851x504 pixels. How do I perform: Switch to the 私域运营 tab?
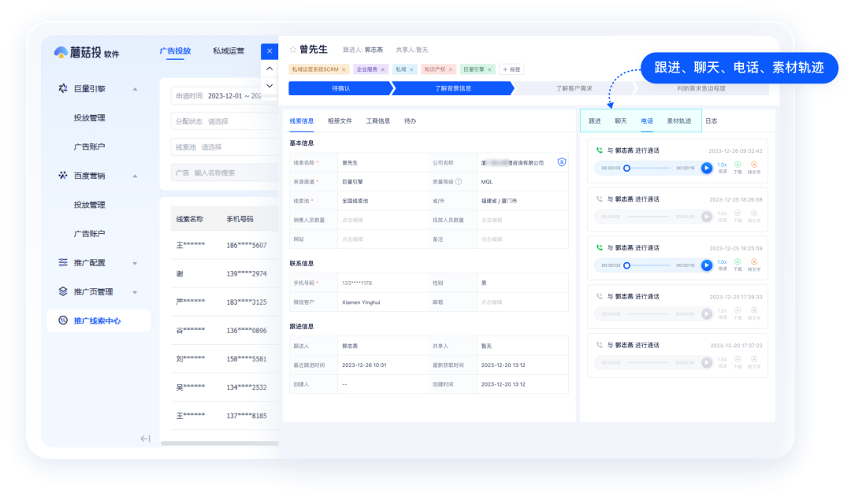point(228,51)
